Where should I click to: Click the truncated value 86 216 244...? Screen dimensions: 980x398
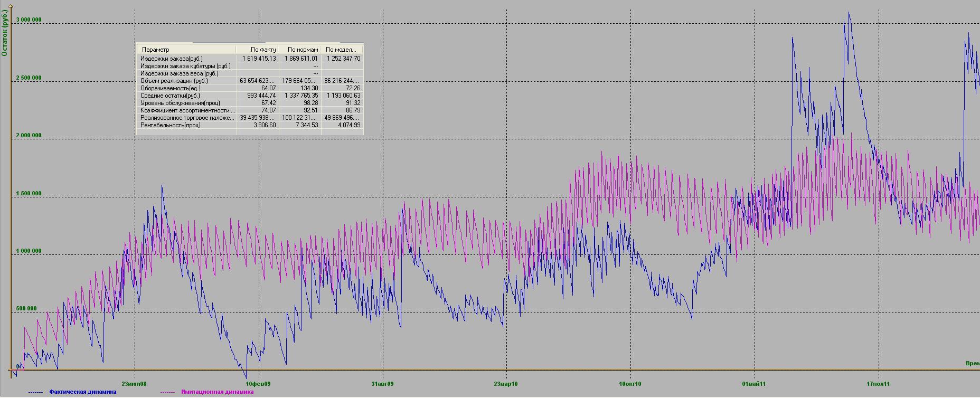click(x=342, y=81)
